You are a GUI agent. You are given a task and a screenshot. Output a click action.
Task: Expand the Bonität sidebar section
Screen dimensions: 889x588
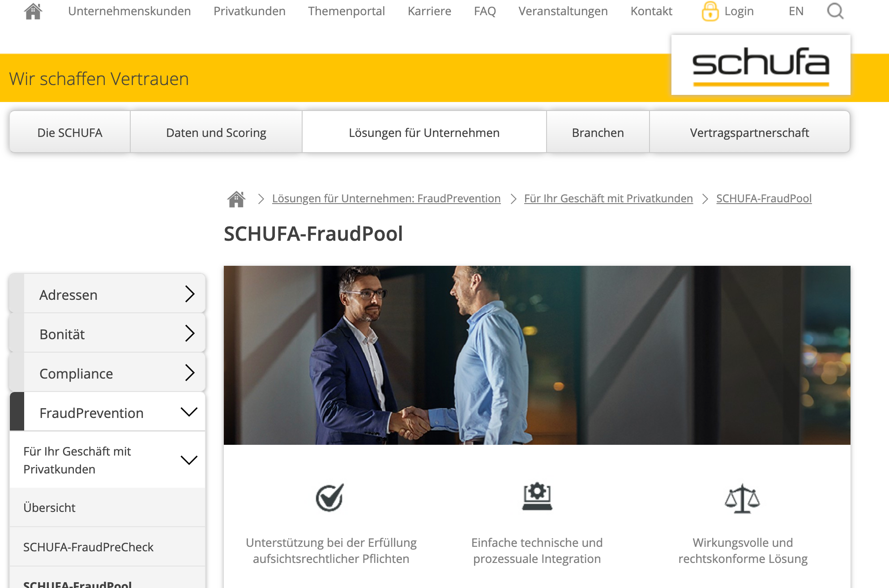(107, 334)
